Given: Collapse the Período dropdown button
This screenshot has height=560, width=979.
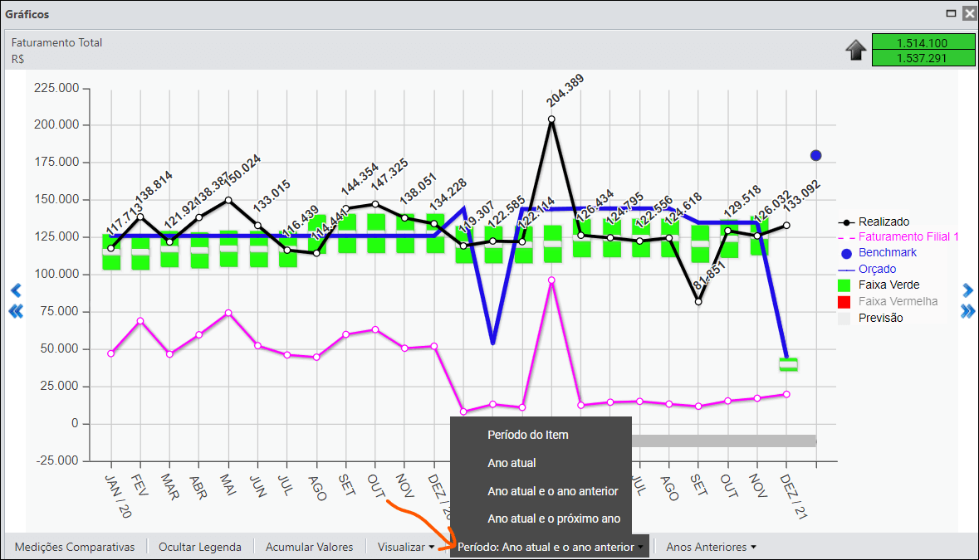Looking at the screenshot, I should (x=550, y=547).
